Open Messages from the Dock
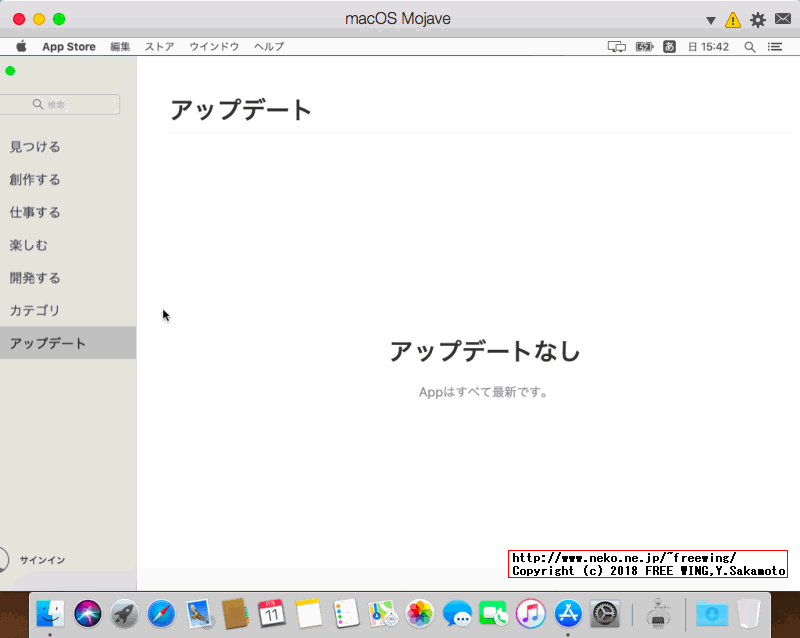Screen dimensions: 800x638 (x=456, y=615)
